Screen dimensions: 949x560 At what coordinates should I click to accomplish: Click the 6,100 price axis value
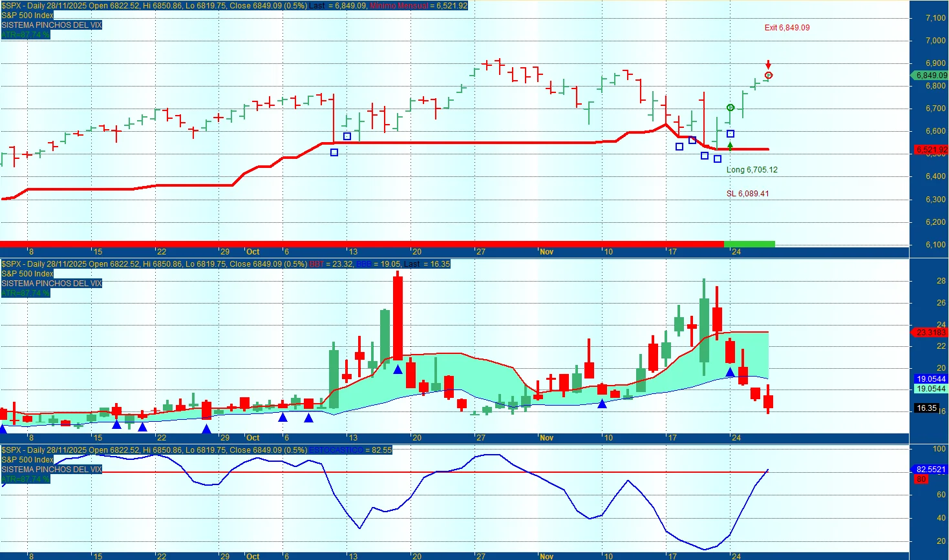935,245
